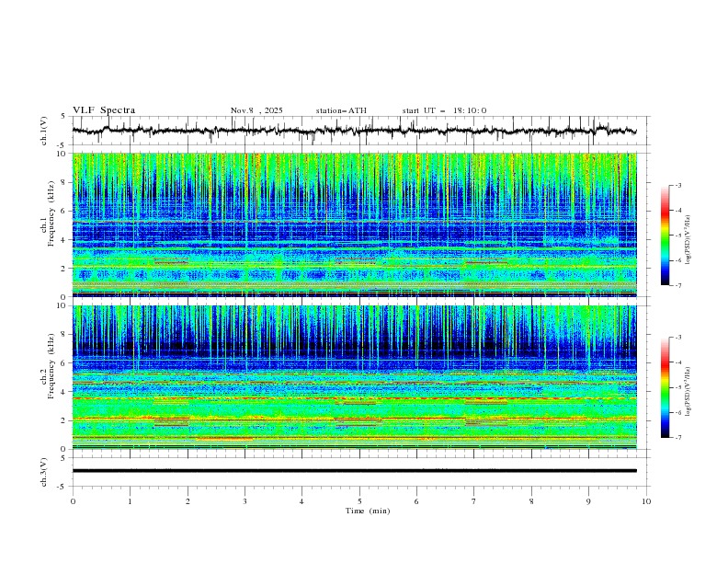Click the ch.2 color bar "log(PSD)(V²/Hz)" label

point(688,392)
